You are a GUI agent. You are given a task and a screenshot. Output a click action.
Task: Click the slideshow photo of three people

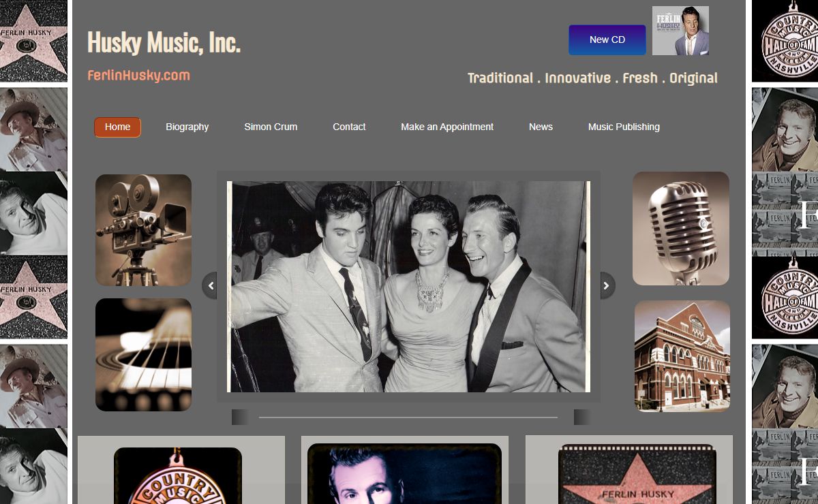point(409,287)
